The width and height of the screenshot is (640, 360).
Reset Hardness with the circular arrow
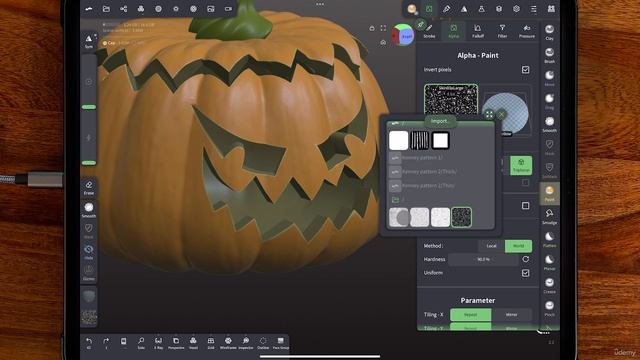tap(525, 259)
